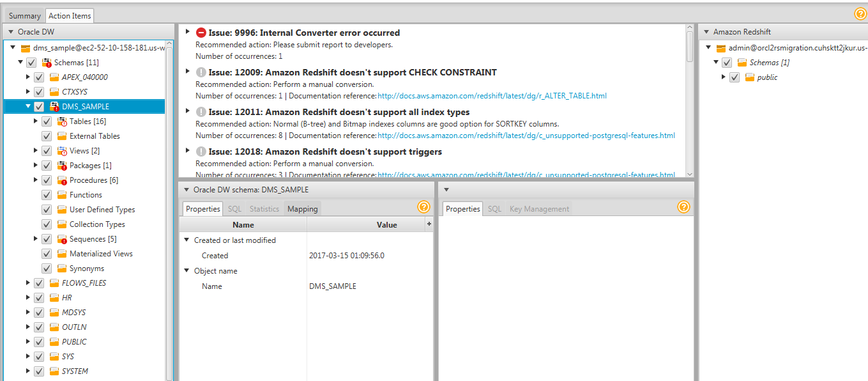Image resolution: width=868 pixels, height=381 pixels.
Task: Collapse the DMS_SAMPLE schema node
Action: pyautogui.click(x=28, y=107)
